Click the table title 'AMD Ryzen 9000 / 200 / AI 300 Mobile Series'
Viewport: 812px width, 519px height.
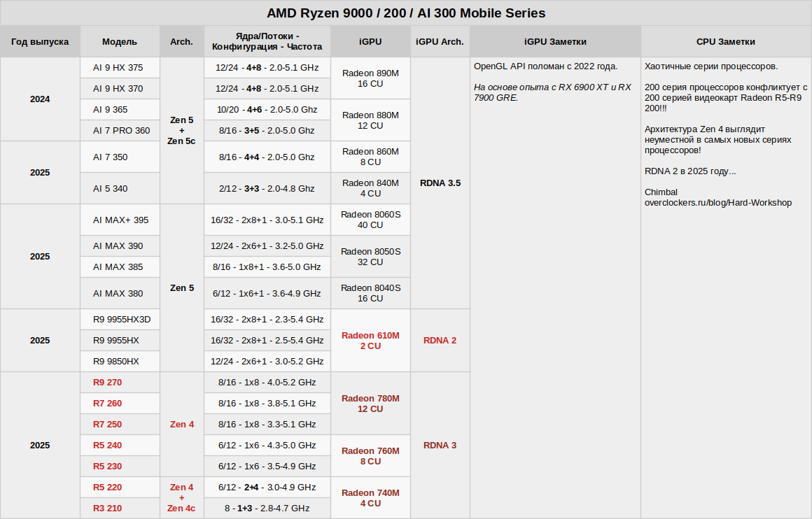click(x=406, y=13)
